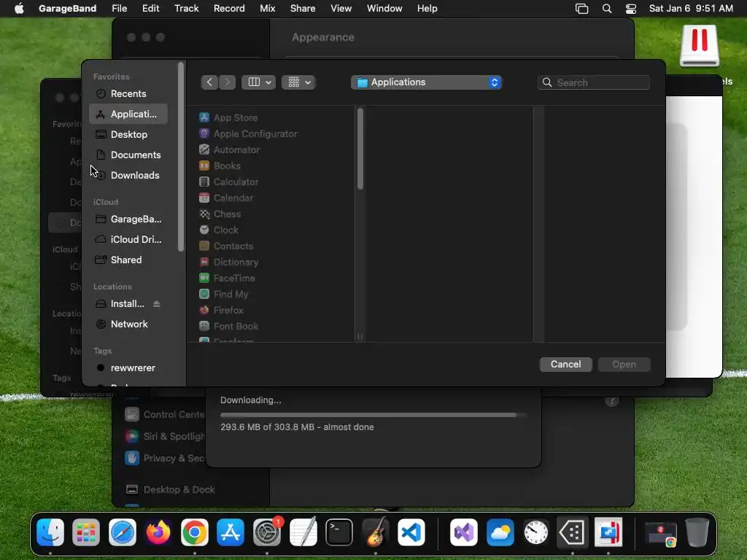Viewport: 747px width, 560px height.
Task: Open the grouping options dropdown
Action: [298, 82]
